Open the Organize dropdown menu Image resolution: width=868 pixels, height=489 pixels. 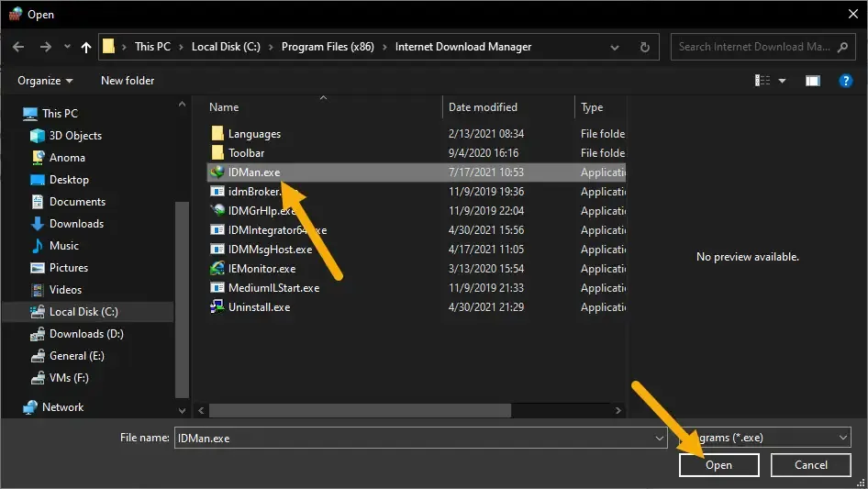tap(45, 81)
